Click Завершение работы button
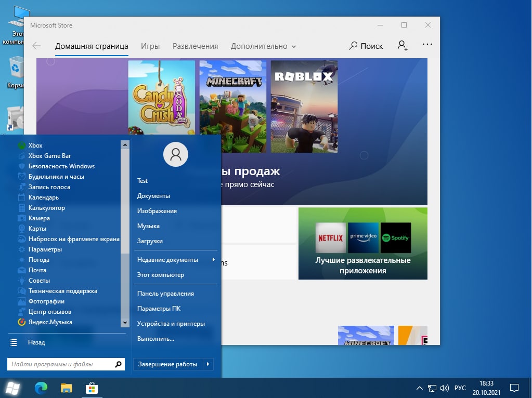The image size is (532, 398). point(167,364)
